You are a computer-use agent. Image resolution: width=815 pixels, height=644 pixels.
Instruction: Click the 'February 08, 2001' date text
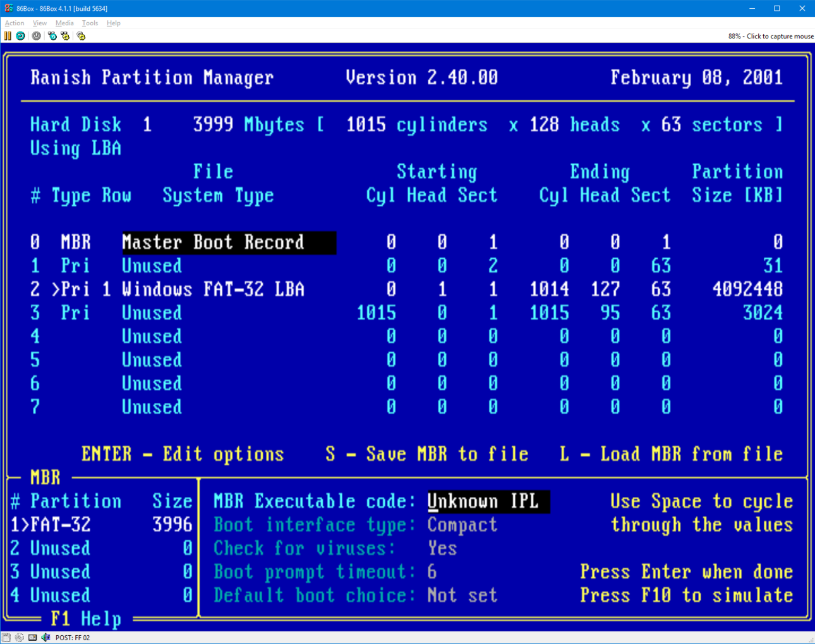tap(697, 78)
